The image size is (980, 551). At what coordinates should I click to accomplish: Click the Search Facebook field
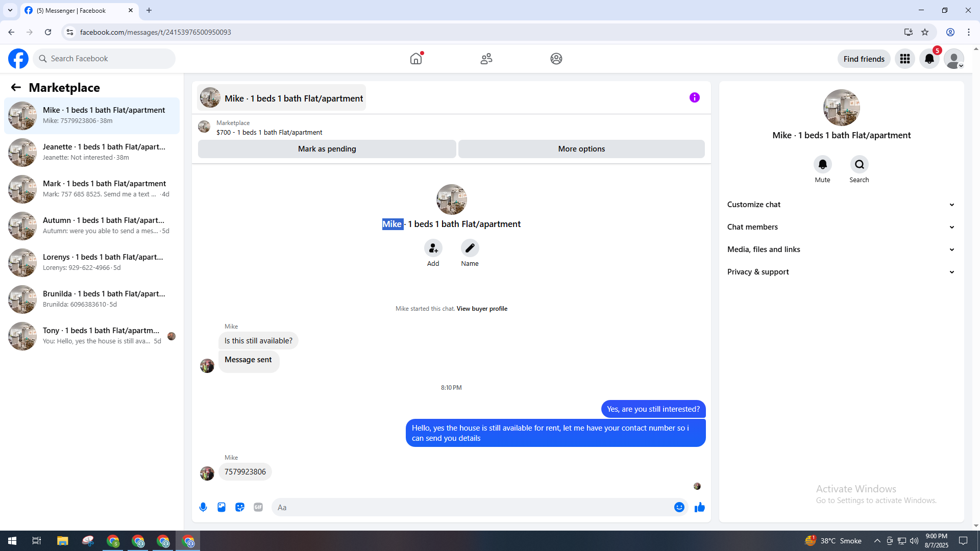pyautogui.click(x=104, y=59)
